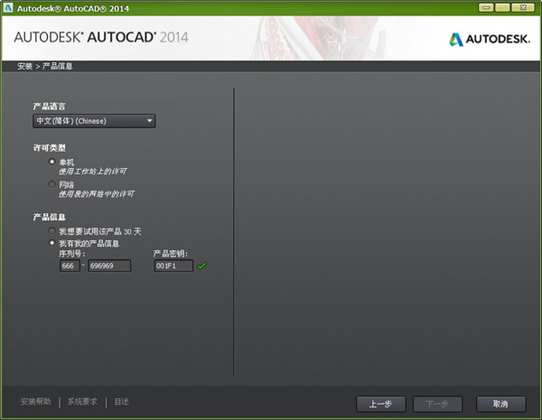This screenshot has height=420, width=542.
Task: Click the AUTODESK AUTOCAD 2014 banner title
Action: coord(101,37)
